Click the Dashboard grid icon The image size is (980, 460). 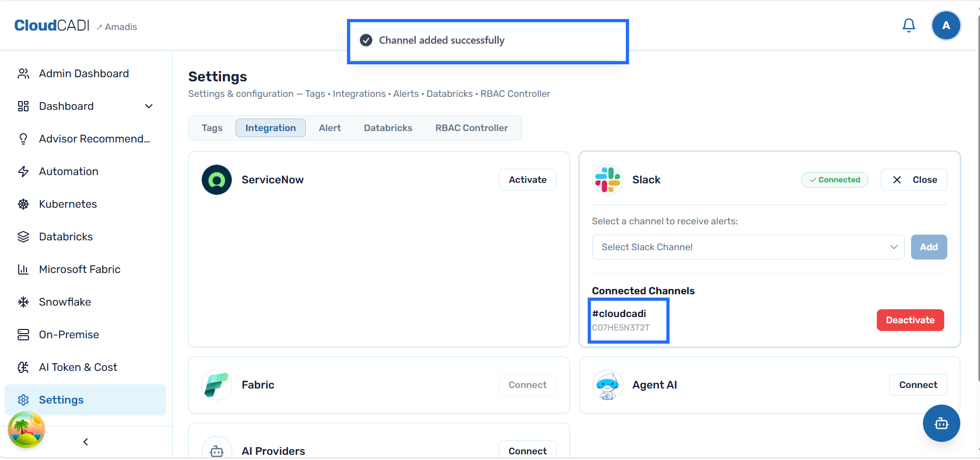tap(23, 106)
